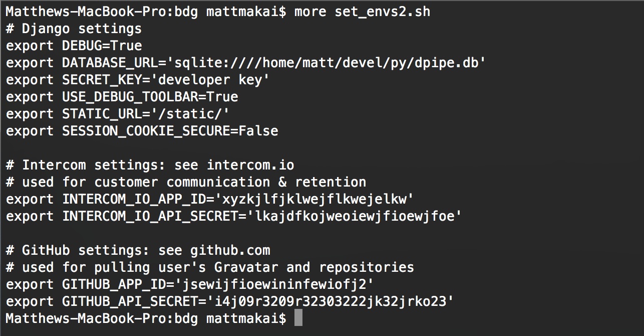Click the last prompt 'mattmakai$' text
This screenshot has width=644, height=336.
246,318
